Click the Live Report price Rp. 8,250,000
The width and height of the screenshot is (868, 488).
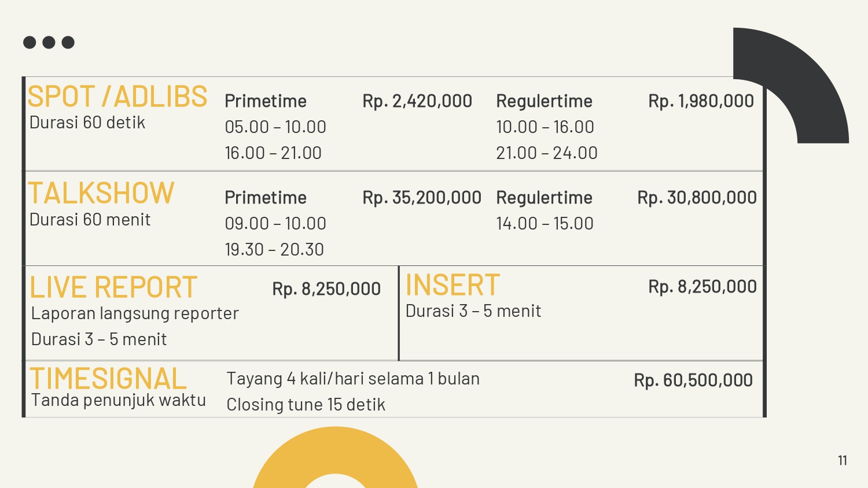[326, 289]
